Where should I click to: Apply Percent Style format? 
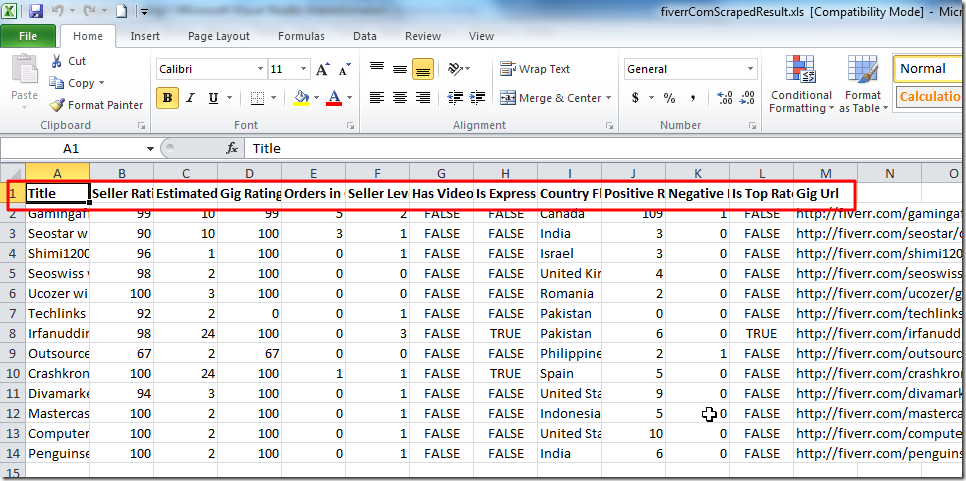pyautogui.click(x=670, y=98)
